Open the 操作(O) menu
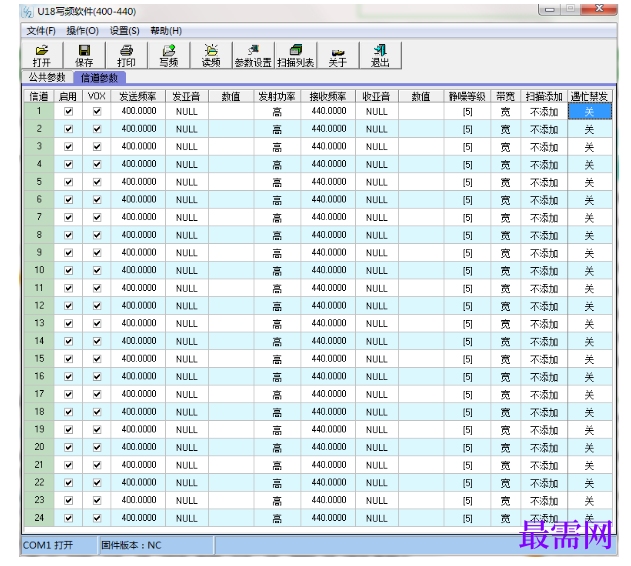The image size is (631, 566). coord(82,31)
